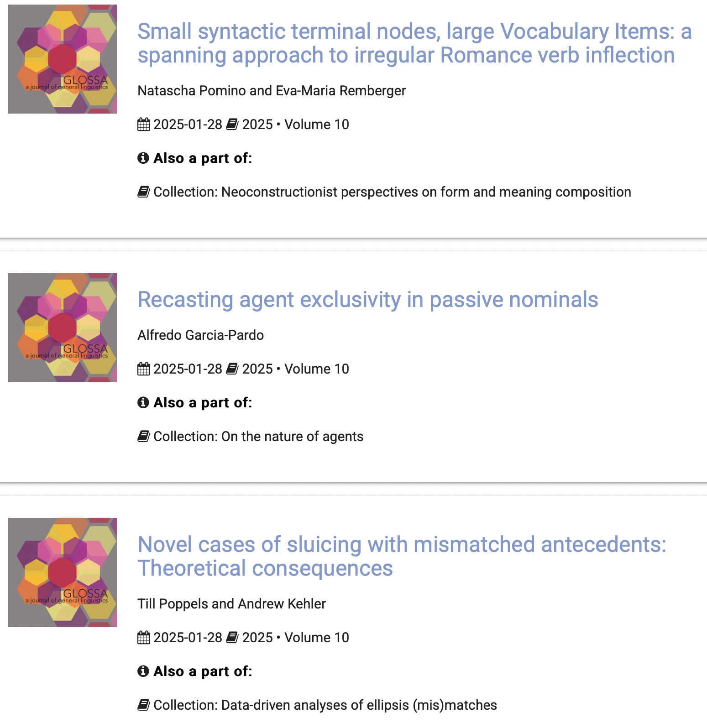
Task: Click the info icon on the sluicing article
Action: [x=143, y=671]
